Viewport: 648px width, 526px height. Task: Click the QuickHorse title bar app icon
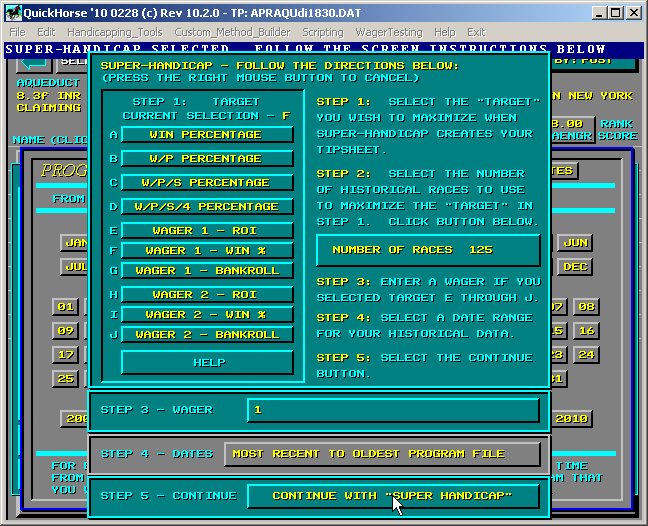[11, 11]
